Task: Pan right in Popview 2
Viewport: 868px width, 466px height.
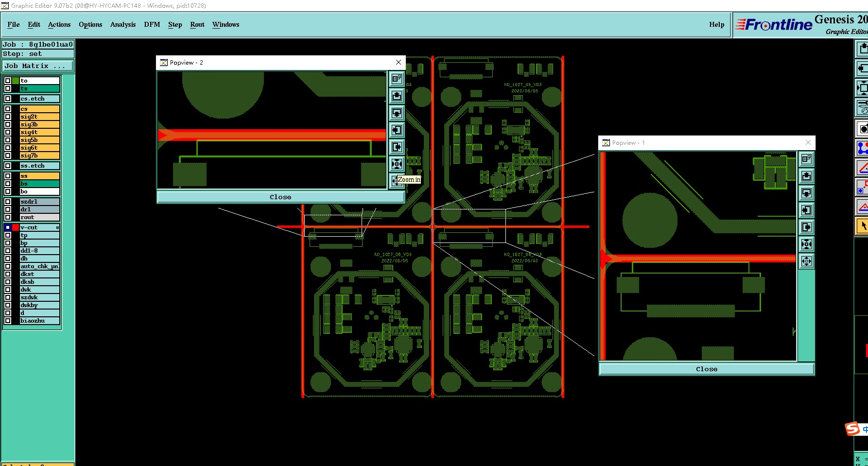Action: tap(397, 147)
